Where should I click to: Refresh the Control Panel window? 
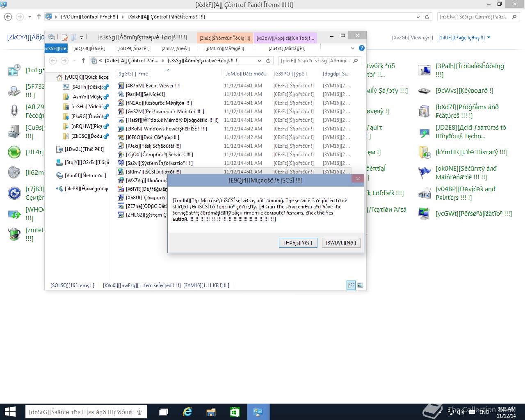click(x=427, y=17)
